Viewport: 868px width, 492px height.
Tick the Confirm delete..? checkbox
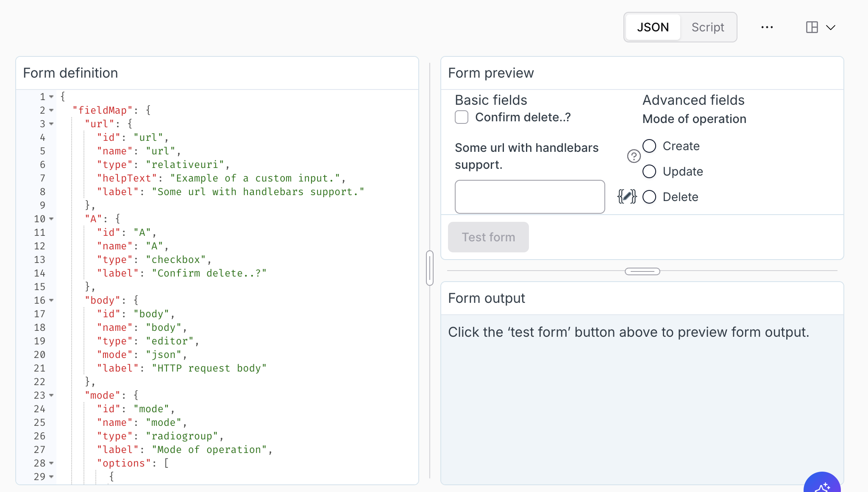462,117
